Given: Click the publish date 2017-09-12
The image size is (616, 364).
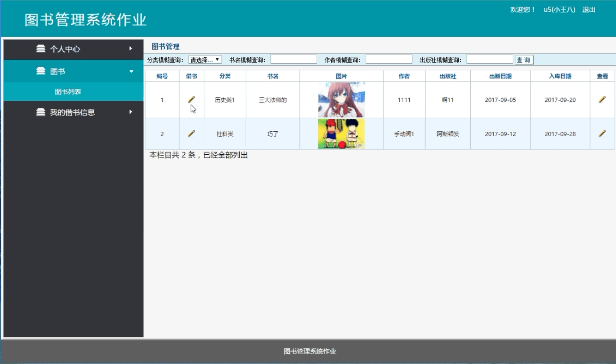Looking at the screenshot, I should (x=500, y=134).
